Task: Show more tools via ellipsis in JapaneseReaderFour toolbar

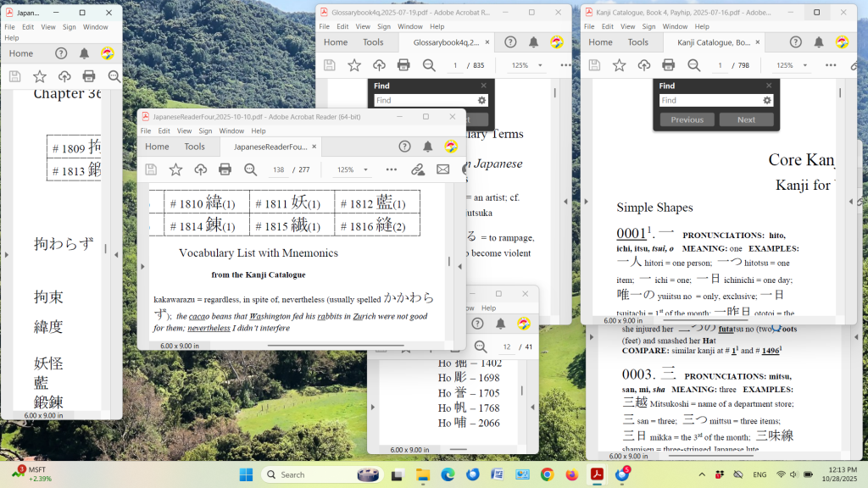Action: pos(391,169)
